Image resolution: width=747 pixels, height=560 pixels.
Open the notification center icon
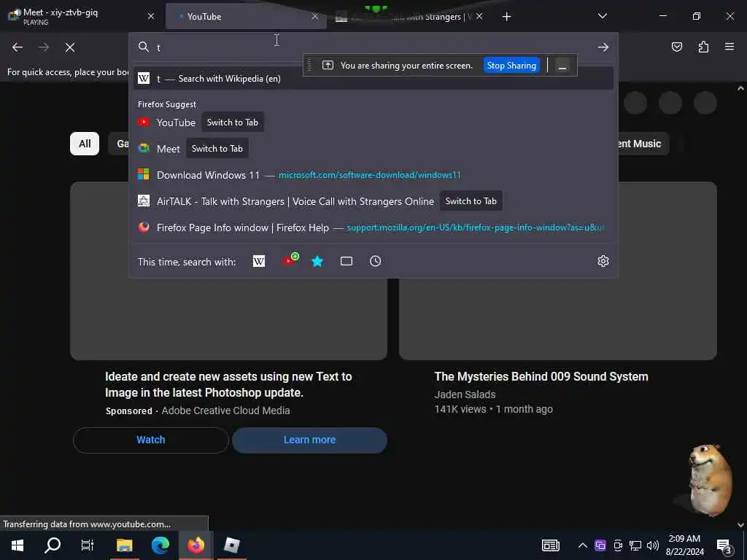(x=724, y=546)
